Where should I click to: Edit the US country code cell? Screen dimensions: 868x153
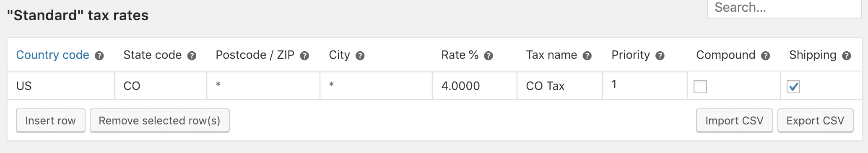(61, 86)
